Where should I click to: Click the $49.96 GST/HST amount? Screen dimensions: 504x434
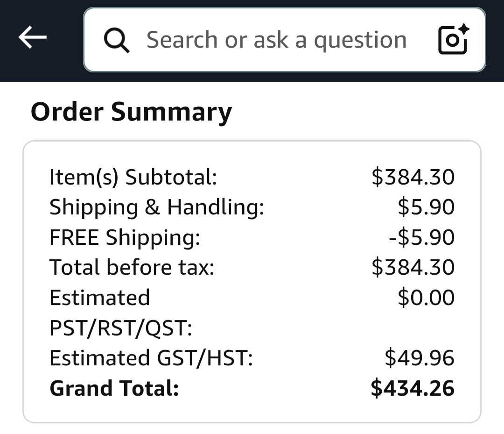click(420, 357)
